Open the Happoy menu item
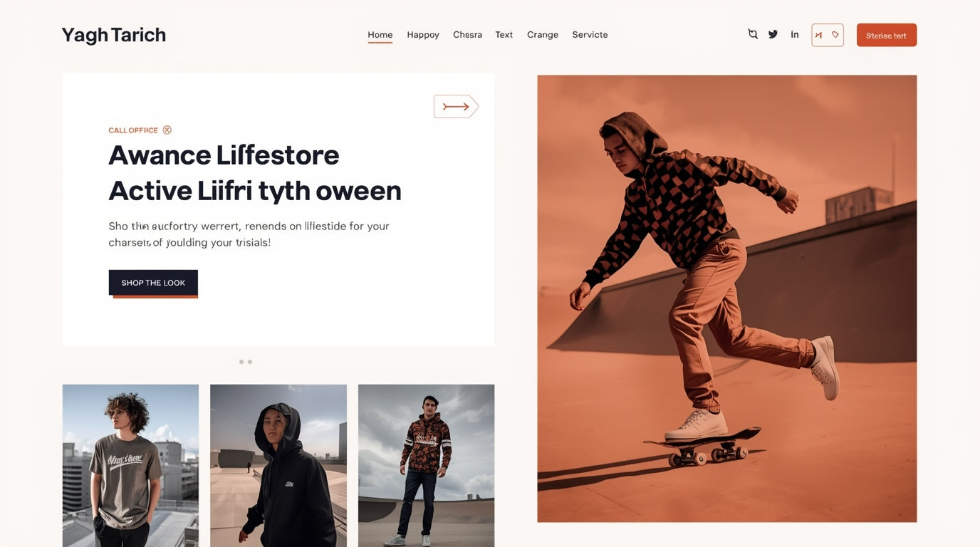This screenshot has height=547, width=980. [423, 35]
